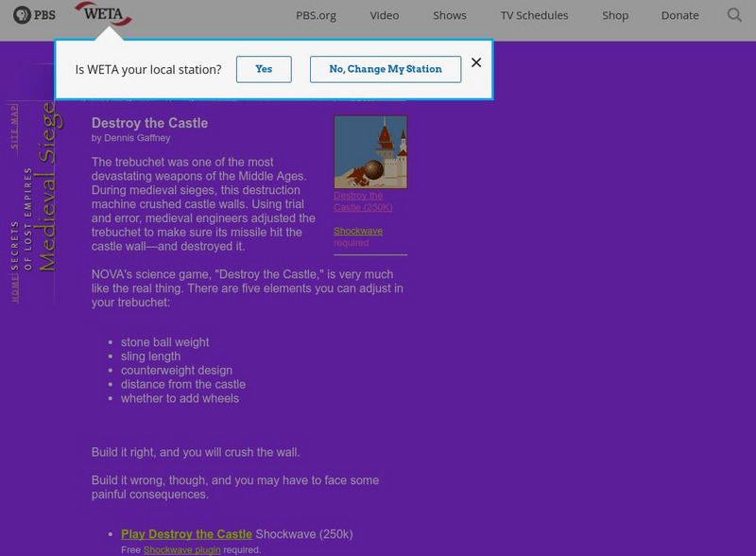Open the vertical SITE MAP link
Image resolution: width=756 pixels, height=556 pixels.
(14, 127)
